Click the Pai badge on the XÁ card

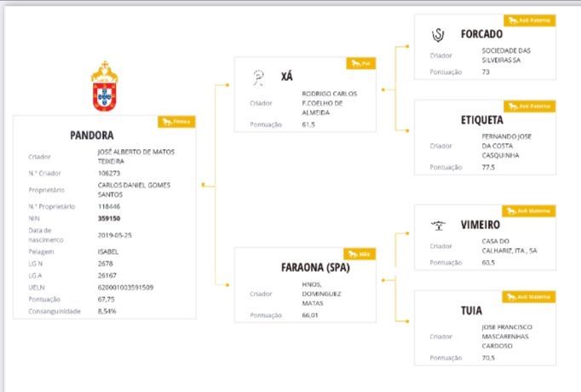click(361, 63)
